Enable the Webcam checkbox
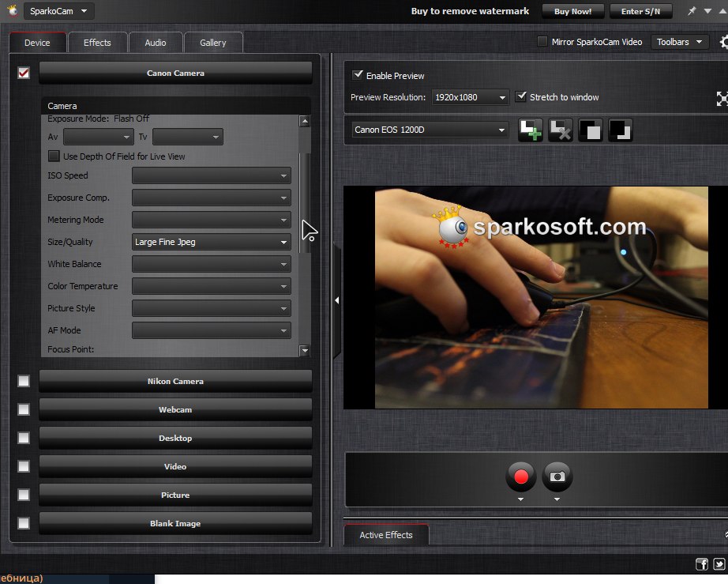 (x=24, y=409)
